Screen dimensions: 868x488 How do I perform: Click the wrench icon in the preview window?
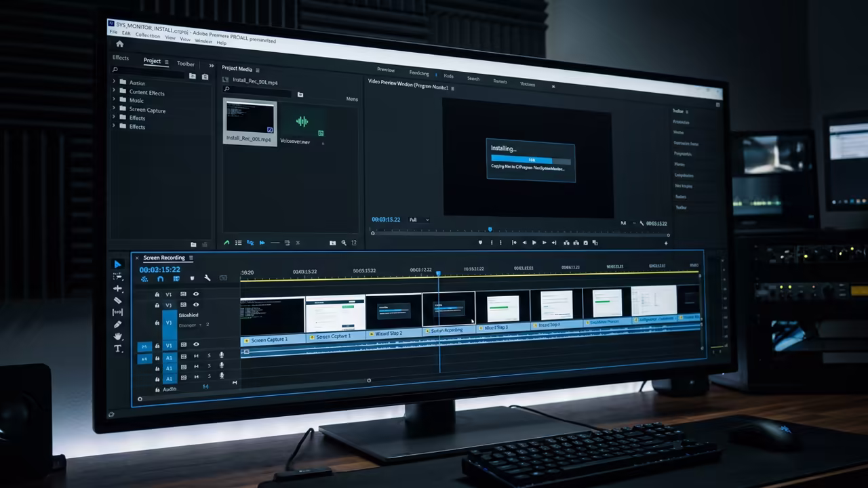[x=642, y=223]
